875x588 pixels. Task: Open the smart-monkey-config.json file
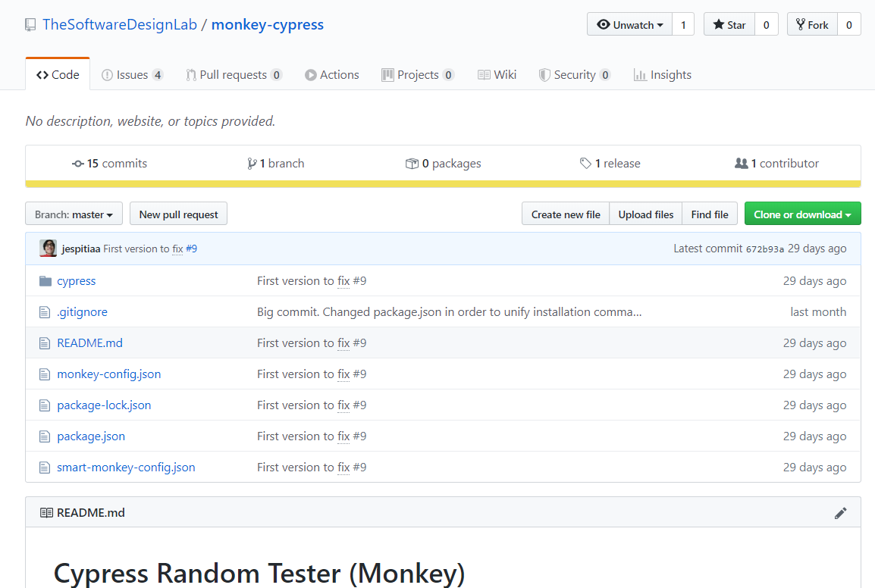click(126, 468)
